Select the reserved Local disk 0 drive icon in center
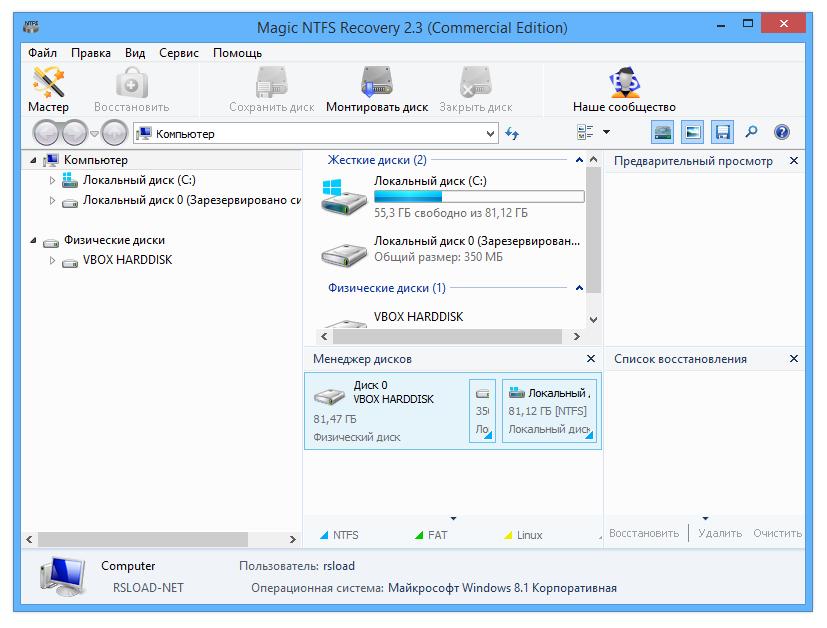The width and height of the screenshot is (827, 628). [344, 254]
